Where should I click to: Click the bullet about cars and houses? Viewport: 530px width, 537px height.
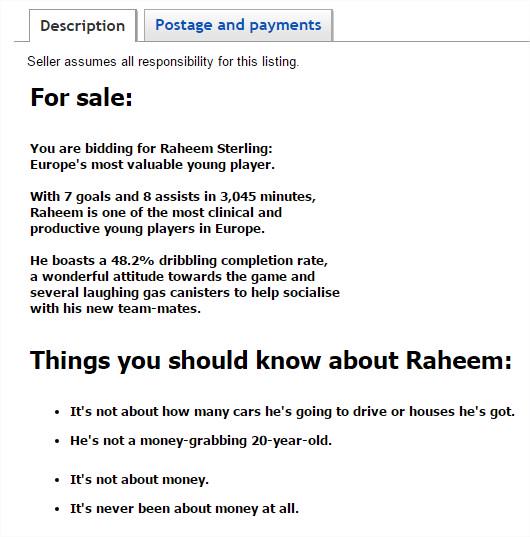[x=292, y=412]
